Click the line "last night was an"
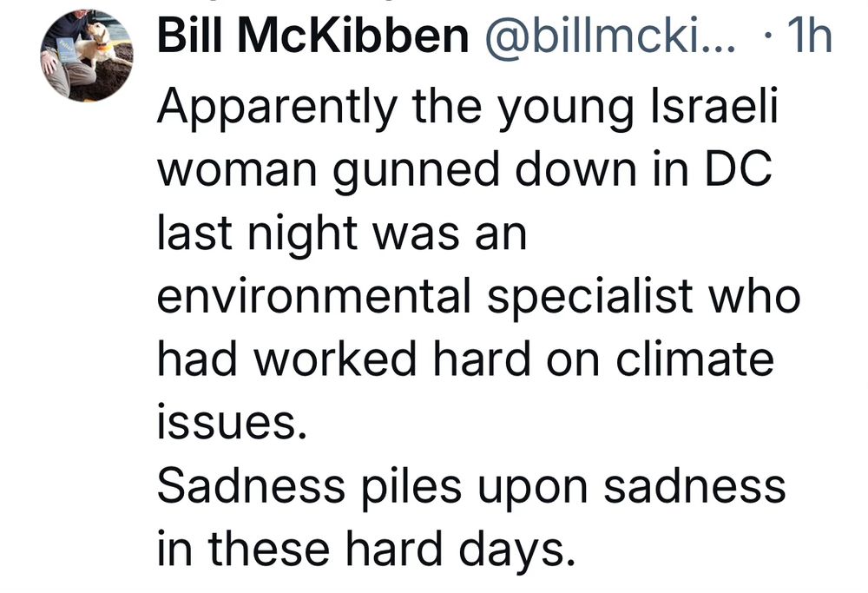Viewport: 868px width, 593px height. [x=343, y=234]
